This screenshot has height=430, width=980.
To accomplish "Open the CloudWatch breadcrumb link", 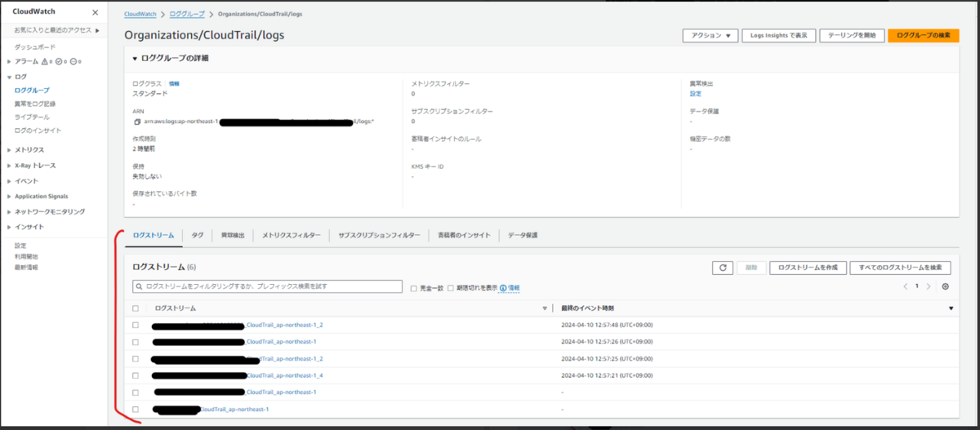I will (x=141, y=15).
